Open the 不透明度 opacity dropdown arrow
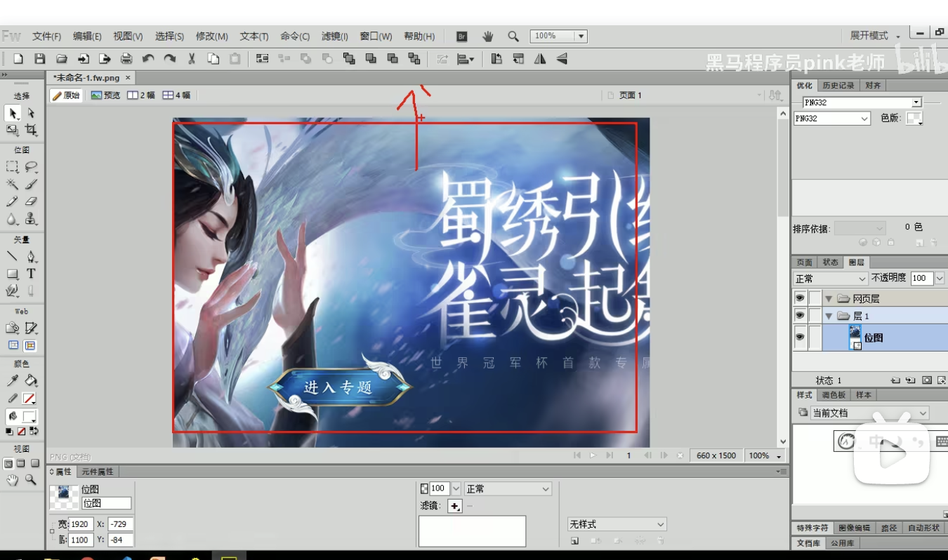The width and height of the screenshot is (948, 560). point(940,279)
